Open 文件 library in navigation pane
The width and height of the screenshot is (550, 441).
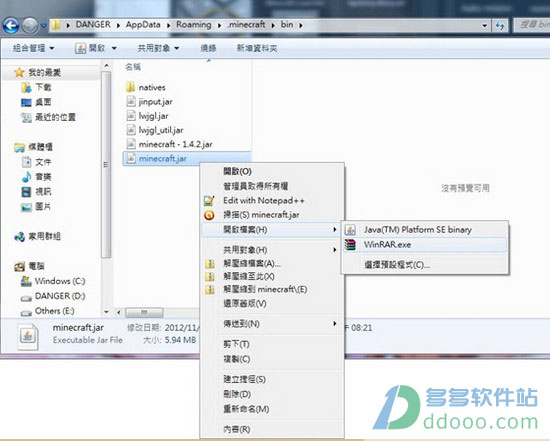tap(36, 162)
